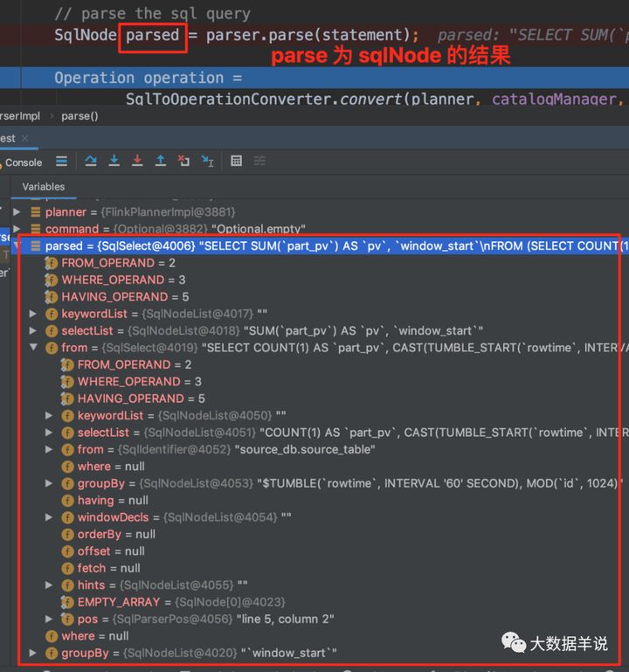The height and width of the screenshot is (672, 629).
Task: Click the parse() breadcrumb item
Action: tap(79, 116)
